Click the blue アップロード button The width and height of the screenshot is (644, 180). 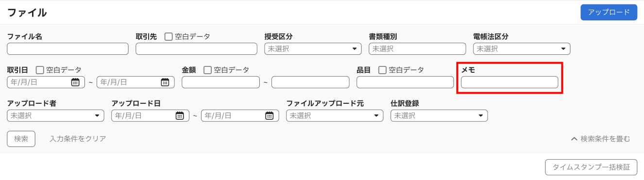click(609, 12)
